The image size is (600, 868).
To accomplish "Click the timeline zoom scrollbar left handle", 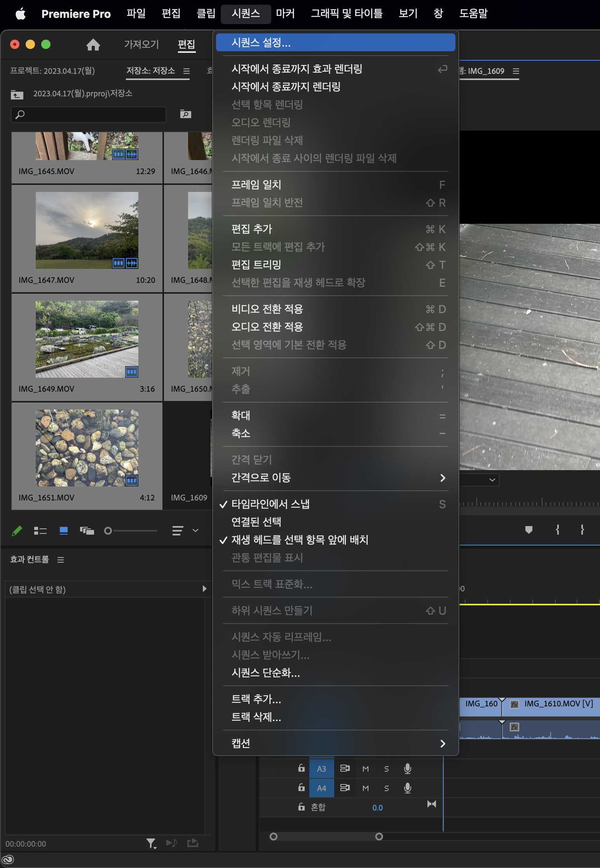I will click(274, 836).
